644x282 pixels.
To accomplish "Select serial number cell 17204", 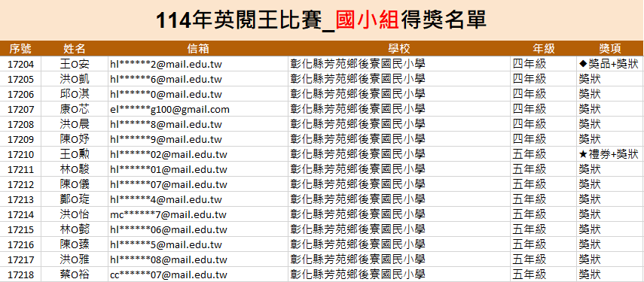I will pos(20,64).
